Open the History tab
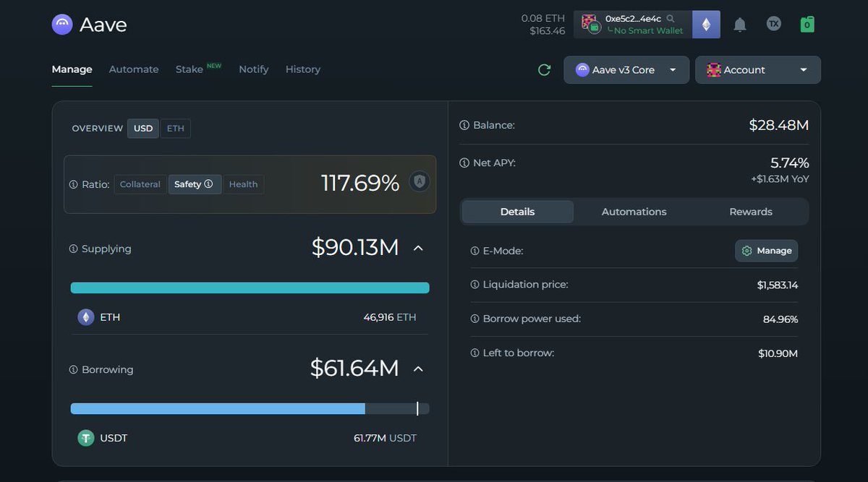868x482 pixels. pyautogui.click(x=302, y=69)
